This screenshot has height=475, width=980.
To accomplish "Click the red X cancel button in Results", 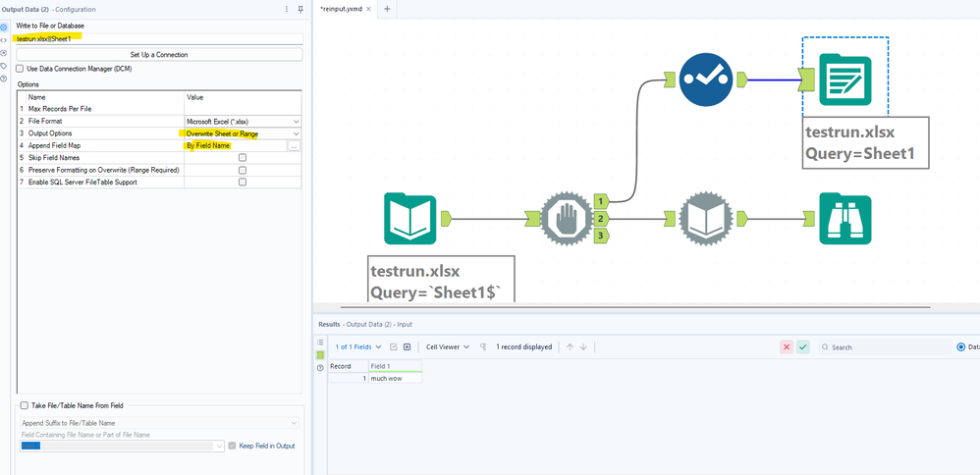I will tap(787, 346).
